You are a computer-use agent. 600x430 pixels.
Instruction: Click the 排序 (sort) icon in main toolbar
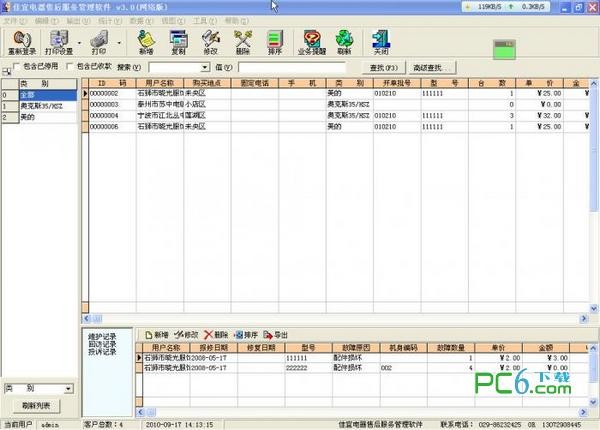tap(275, 42)
